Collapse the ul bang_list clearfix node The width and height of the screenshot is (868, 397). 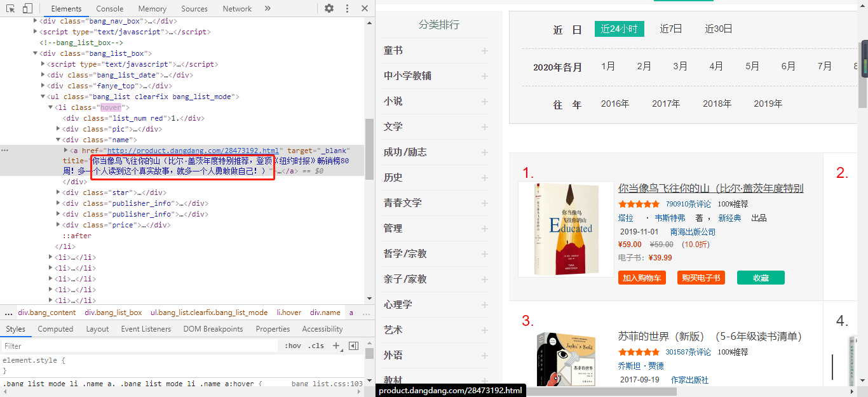[x=43, y=97]
